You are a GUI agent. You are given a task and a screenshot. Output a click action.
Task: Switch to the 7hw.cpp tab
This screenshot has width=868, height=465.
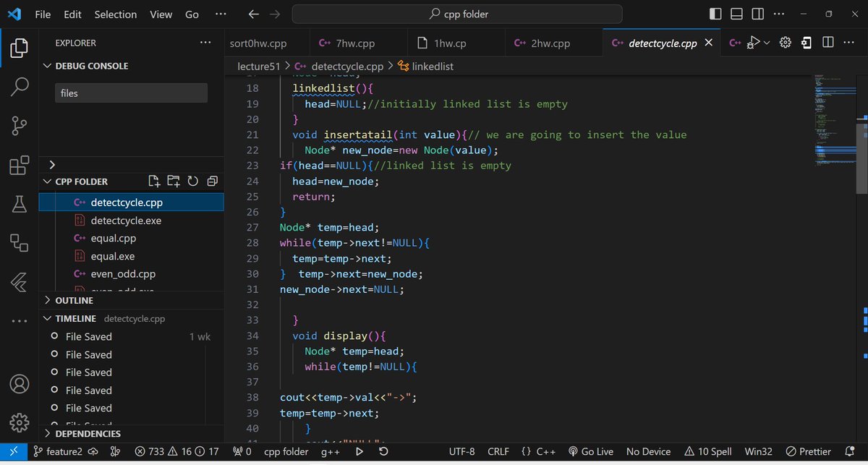[357, 43]
